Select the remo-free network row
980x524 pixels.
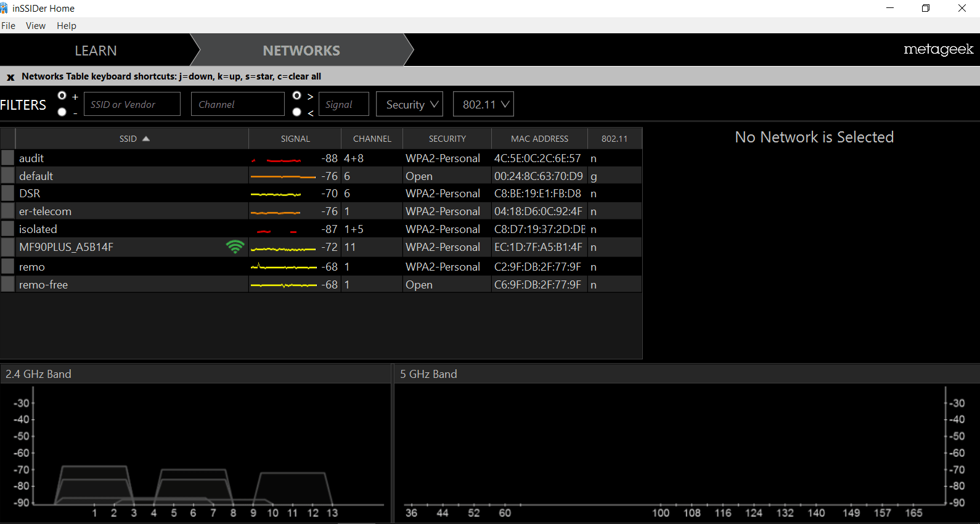point(321,285)
